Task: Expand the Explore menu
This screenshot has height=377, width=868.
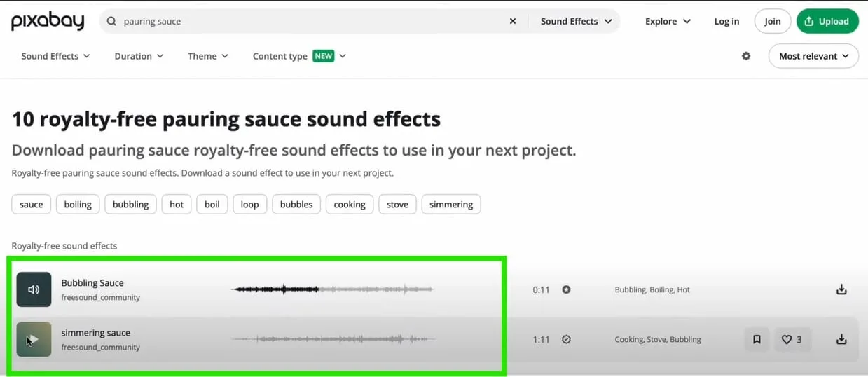Action: (x=668, y=21)
